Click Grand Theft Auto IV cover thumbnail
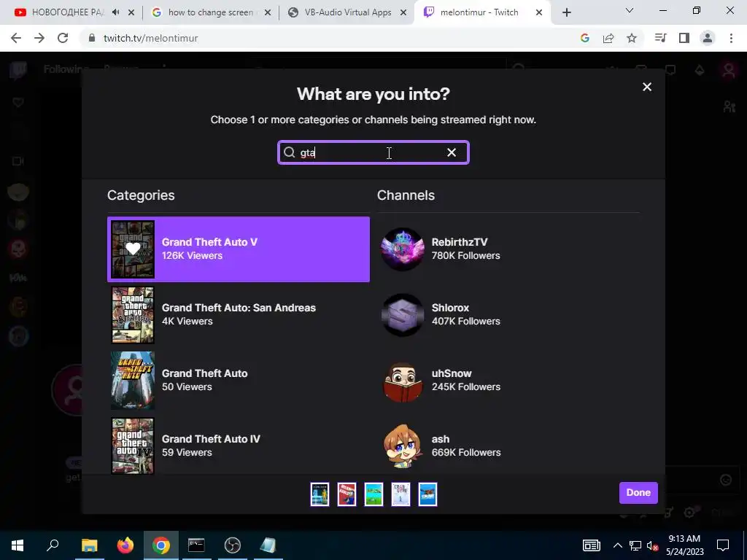747x560 pixels. click(133, 446)
